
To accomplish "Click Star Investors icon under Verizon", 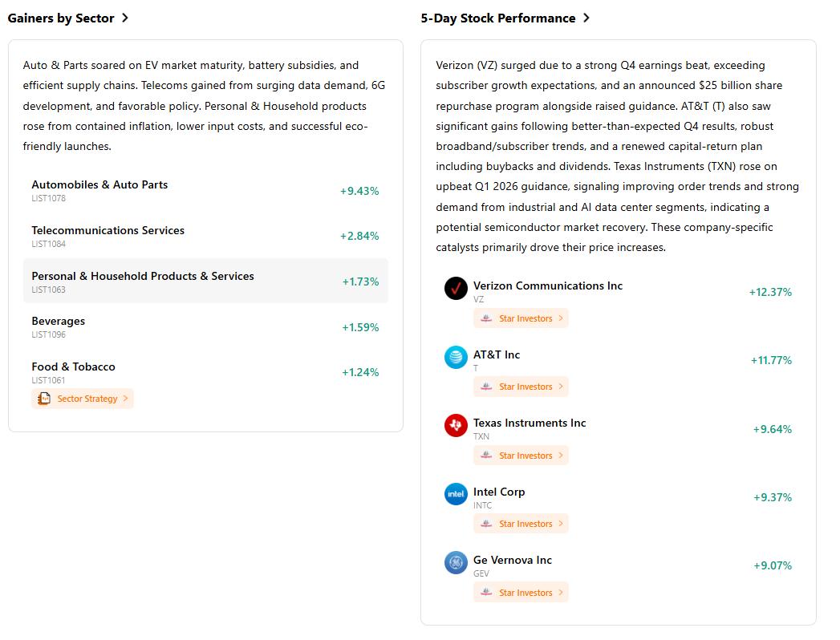I will point(486,318).
